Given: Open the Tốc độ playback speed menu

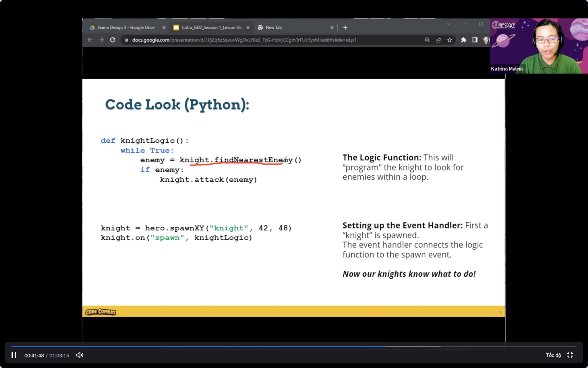Looking at the screenshot, I should coord(554,355).
